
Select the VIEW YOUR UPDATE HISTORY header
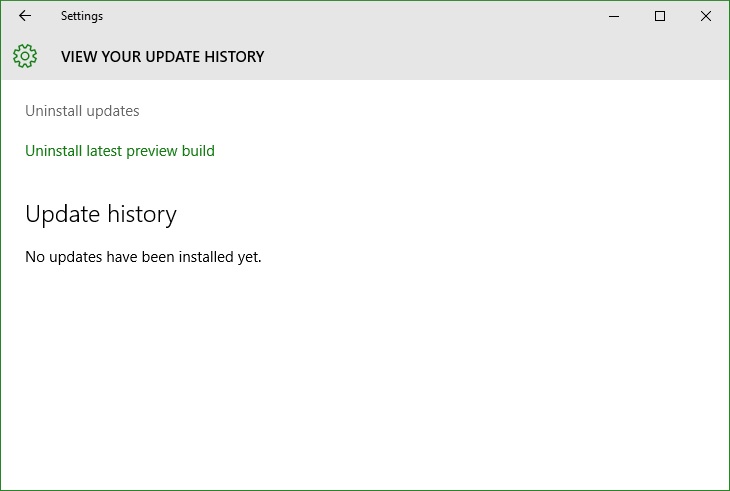click(x=162, y=57)
